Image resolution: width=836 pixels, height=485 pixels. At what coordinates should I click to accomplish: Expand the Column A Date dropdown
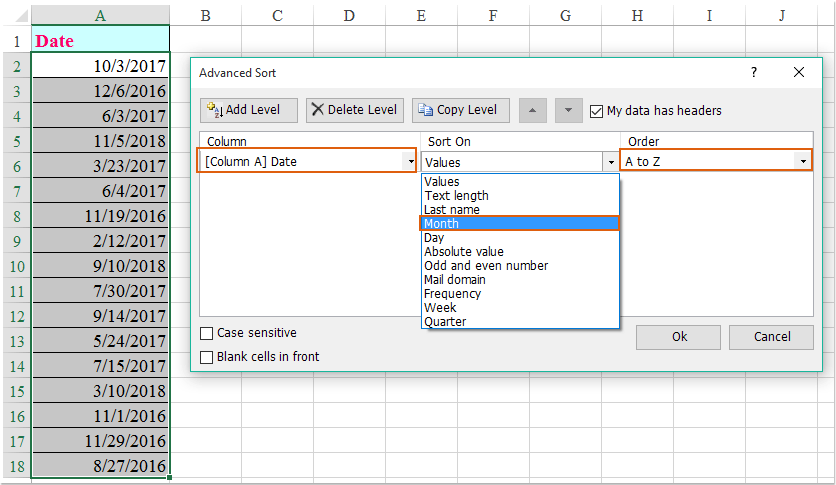click(409, 161)
